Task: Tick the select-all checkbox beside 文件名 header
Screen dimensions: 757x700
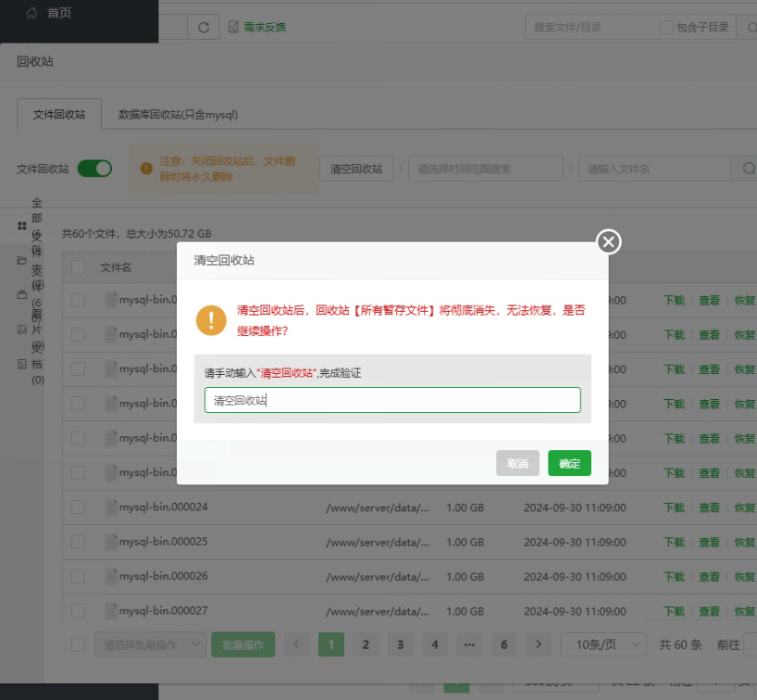Action: pyautogui.click(x=79, y=268)
